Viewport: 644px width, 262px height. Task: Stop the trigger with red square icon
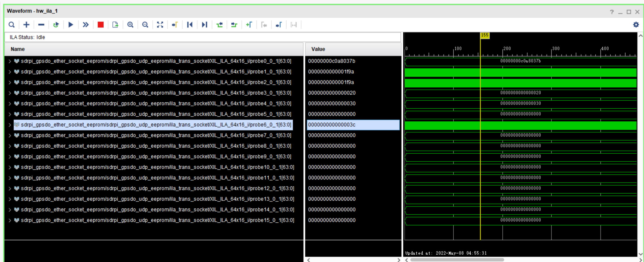point(101,25)
